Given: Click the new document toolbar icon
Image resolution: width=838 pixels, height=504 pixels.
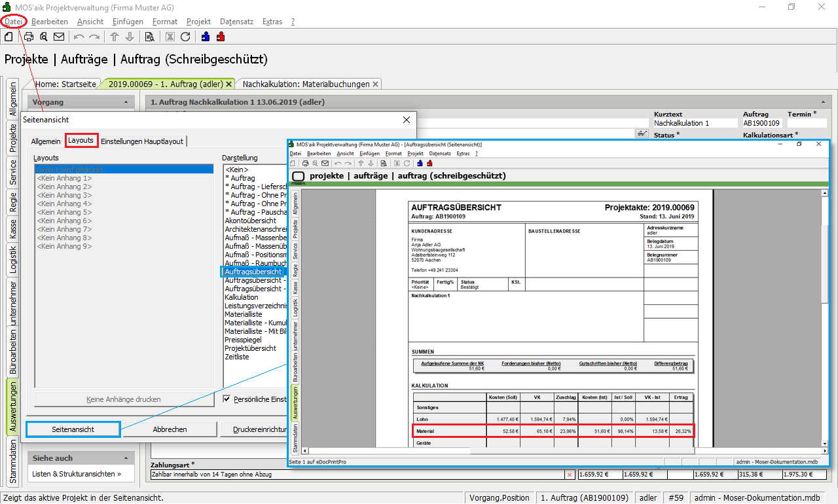Looking at the screenshot, I should click(x=9, y=37).
